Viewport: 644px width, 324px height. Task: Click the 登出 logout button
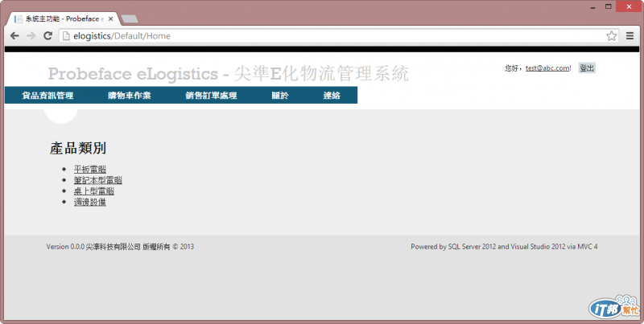tap(587, 68)
